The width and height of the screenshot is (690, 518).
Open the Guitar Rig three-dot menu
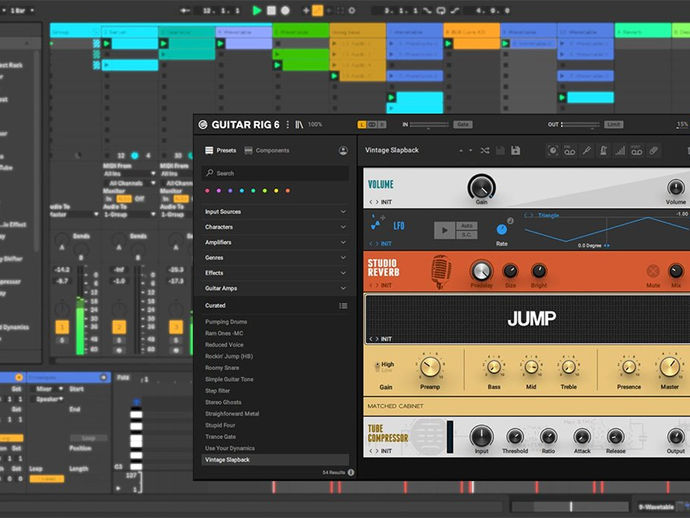point(287,125)
